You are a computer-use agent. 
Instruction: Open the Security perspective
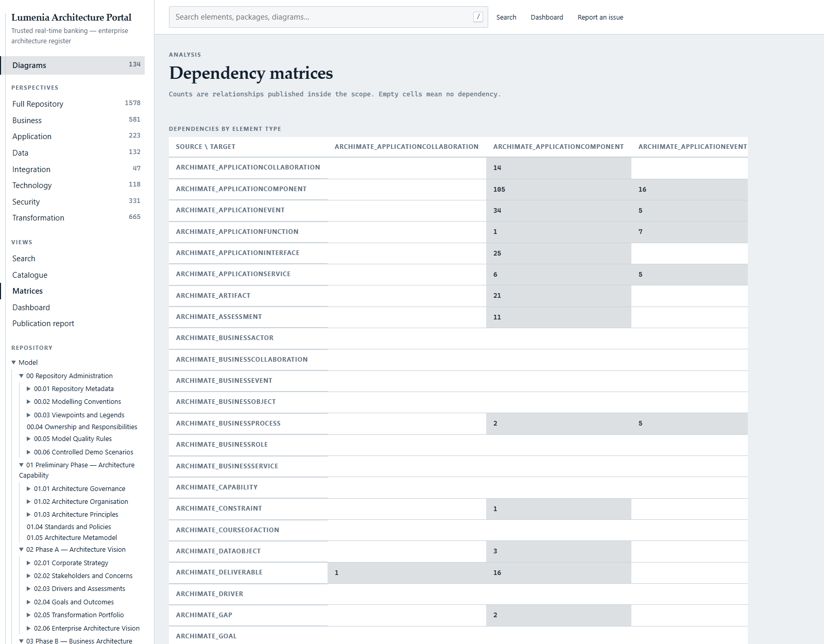point(76,201)
